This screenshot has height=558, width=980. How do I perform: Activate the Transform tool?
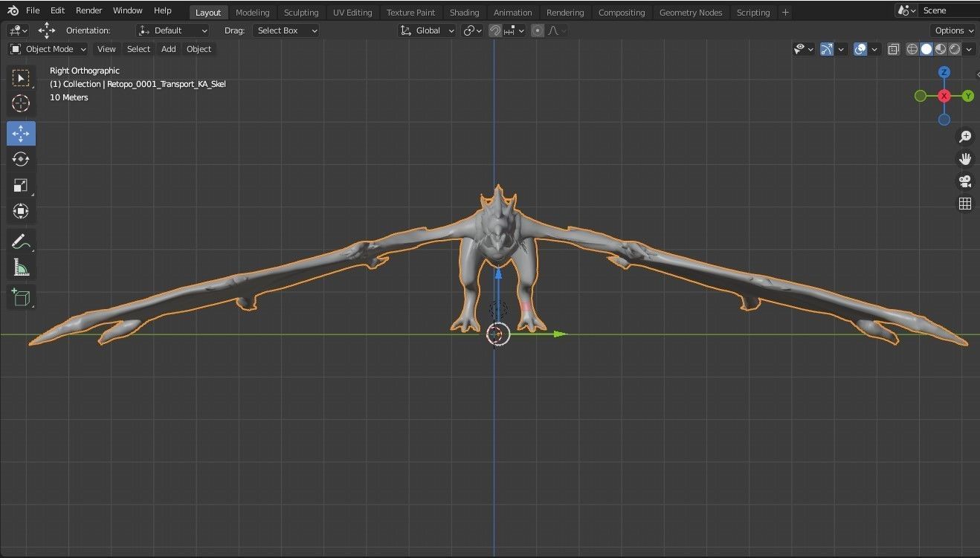coord(21,211)
